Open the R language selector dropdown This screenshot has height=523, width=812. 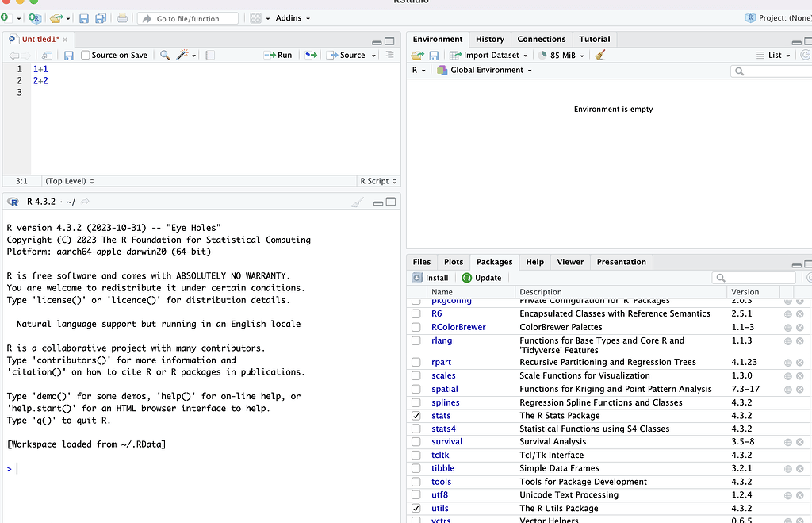pyautogui.click(x=419, y=70)
